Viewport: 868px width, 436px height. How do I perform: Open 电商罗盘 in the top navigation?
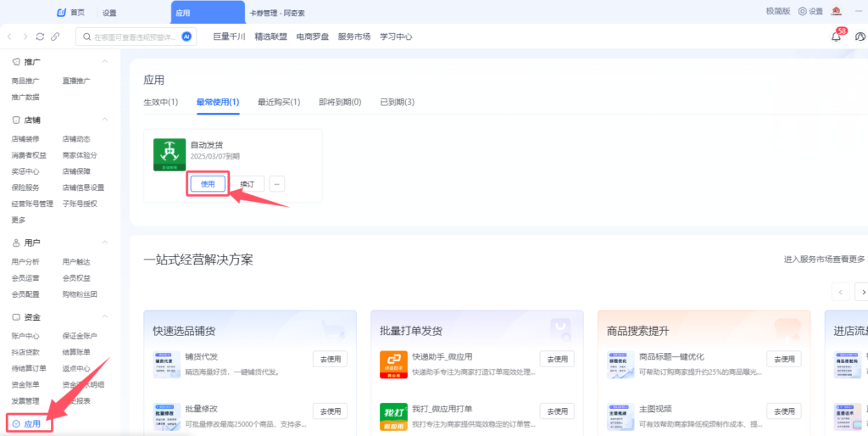[x=312, y=36]
